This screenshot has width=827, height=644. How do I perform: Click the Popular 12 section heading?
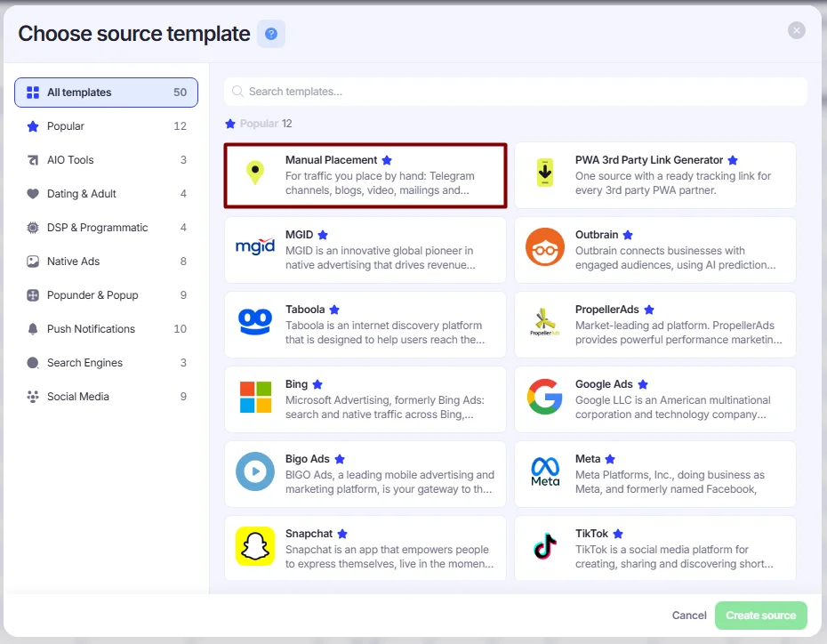click(x=259, y=124)
